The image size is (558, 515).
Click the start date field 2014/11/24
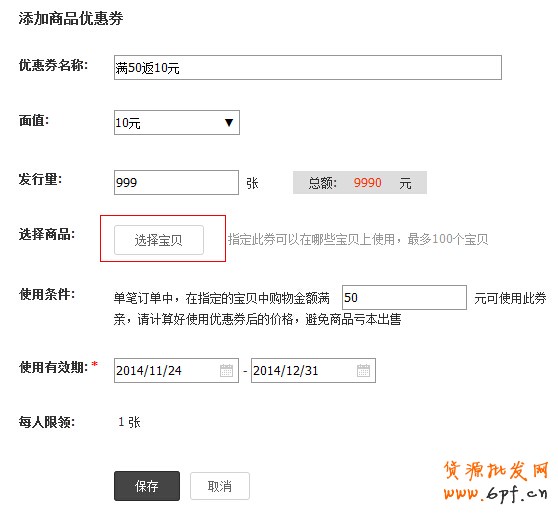click(x=176, y=371)
